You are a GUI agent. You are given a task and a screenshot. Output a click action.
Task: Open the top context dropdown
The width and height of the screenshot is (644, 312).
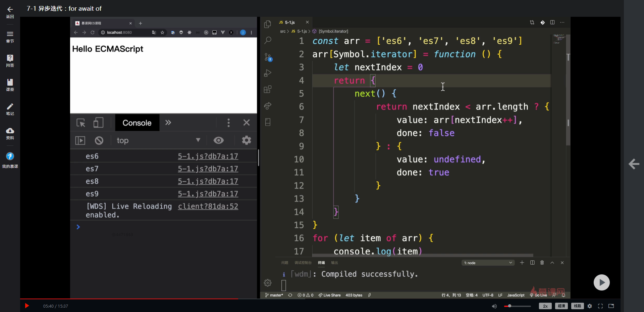click(x=158, y=140)
